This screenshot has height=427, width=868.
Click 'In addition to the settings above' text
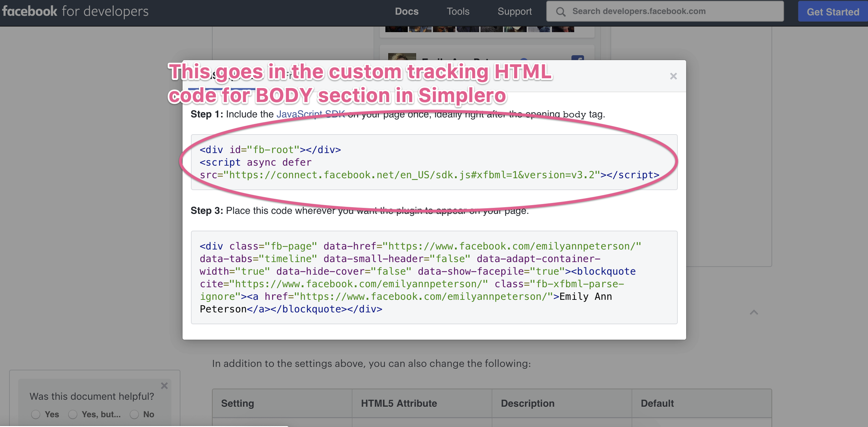point(371,364)
